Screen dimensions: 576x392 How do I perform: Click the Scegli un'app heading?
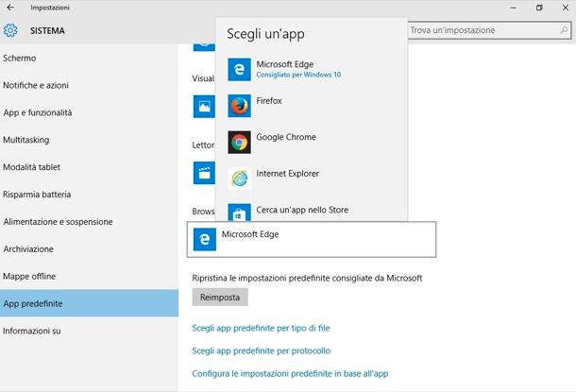pyautogui.click(x=265, y=34)
